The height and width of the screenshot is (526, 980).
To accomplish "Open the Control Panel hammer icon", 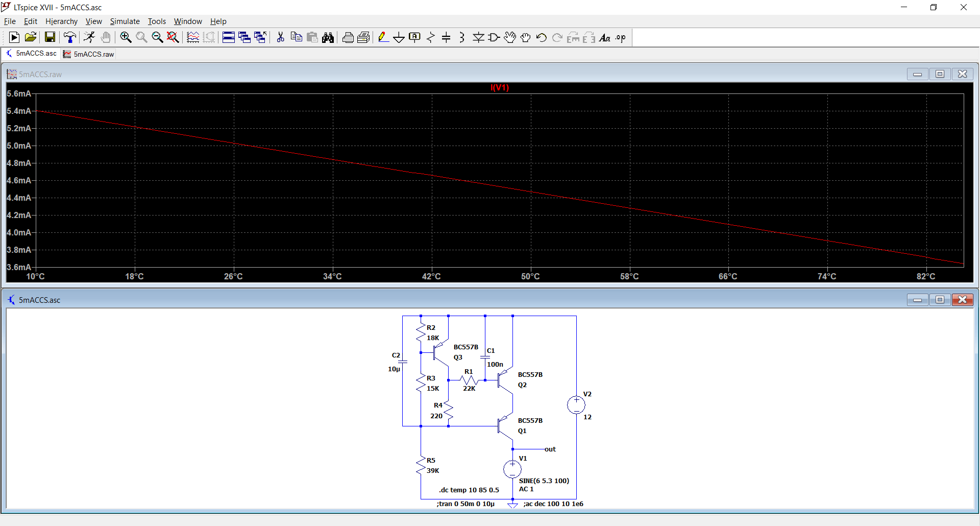I will [x=70, y=37].
